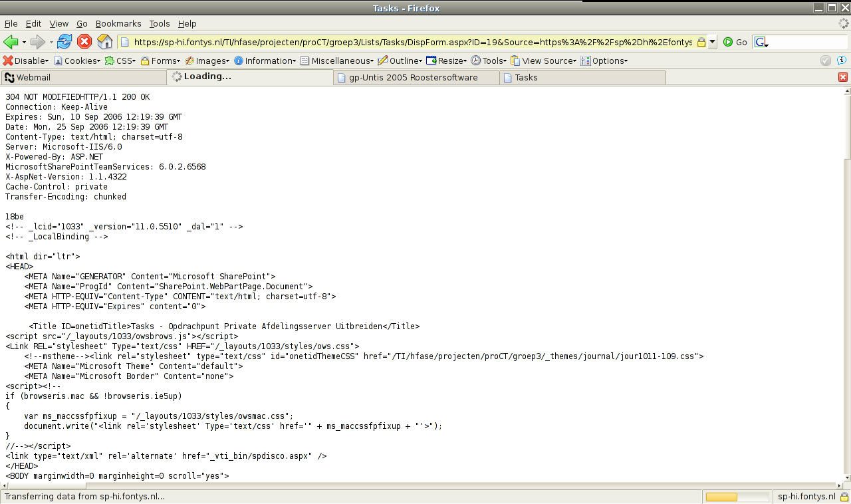The height and width of the screenshot is (504, 851).
Task: Switch to the gp-Untis 2005 Roostersoftware tab
Action: (416, 78)
